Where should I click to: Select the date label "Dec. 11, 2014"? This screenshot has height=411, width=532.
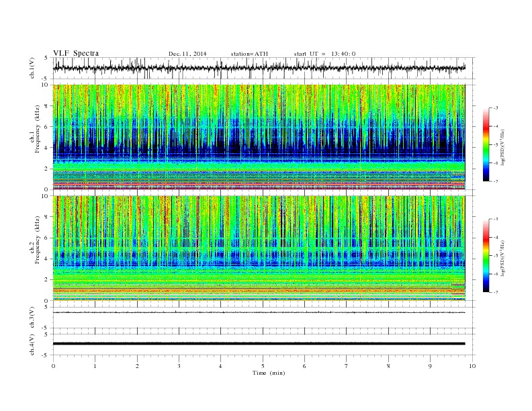(187, 54)
